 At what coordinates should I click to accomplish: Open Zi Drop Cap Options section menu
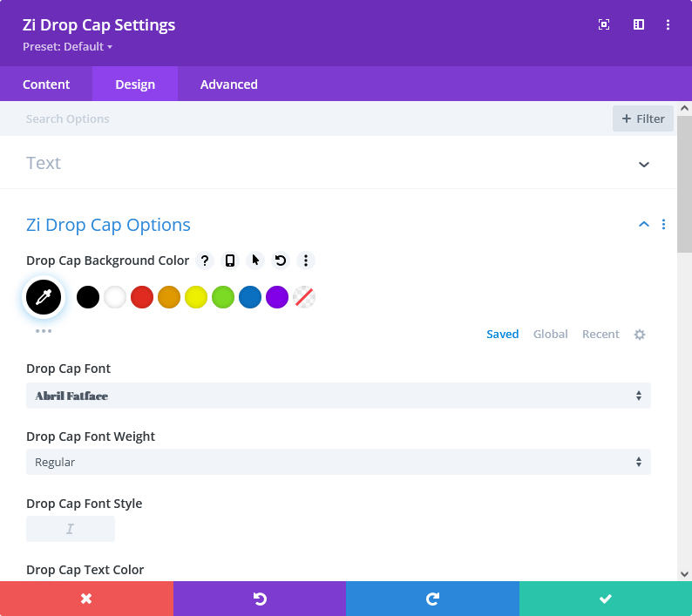(663, 225)
